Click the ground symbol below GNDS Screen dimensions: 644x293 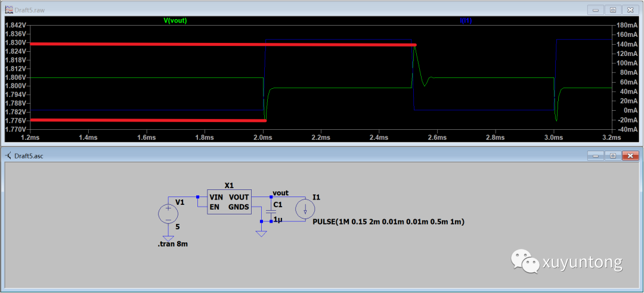point(261,233)
